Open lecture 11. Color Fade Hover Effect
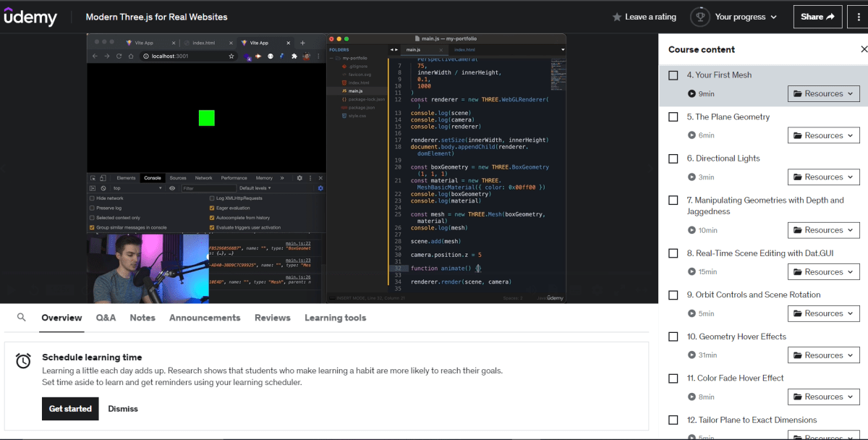The width and height of the screenshot is (868, 440). pyautogui.click(x=736, y=378)
